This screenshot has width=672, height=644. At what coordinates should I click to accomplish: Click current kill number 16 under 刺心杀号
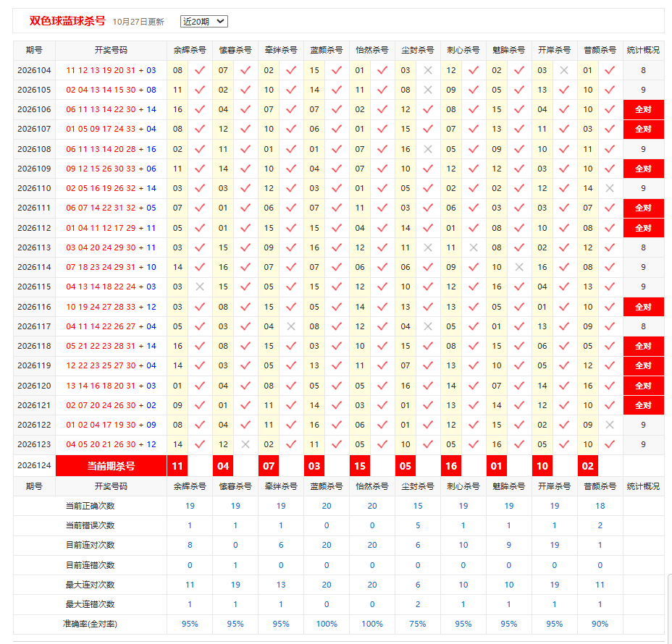pos(451,466)
